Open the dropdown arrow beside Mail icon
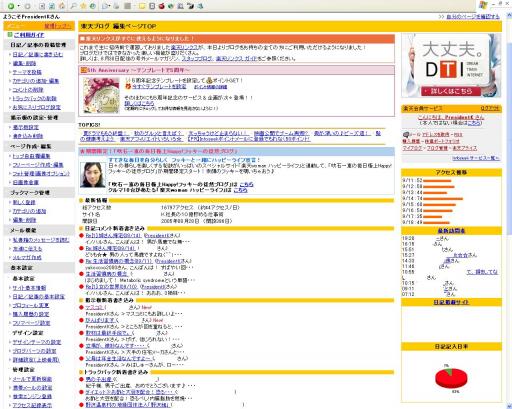The width and height of the screenshot is (512, 409). click(110, 6)
